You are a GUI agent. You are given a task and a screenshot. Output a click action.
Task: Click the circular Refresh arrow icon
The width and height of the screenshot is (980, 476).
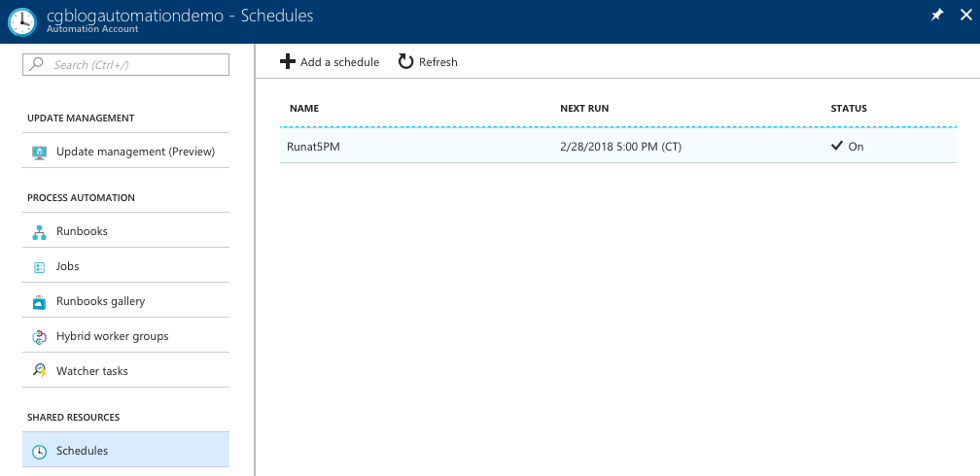click(406, 62)
